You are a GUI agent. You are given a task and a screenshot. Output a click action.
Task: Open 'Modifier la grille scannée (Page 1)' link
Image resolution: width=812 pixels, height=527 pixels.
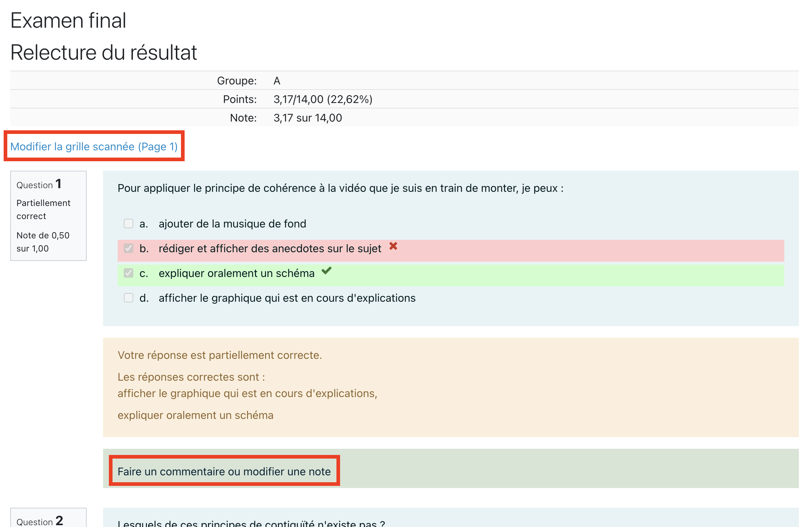pyautogui.click(x=94, y=147)
